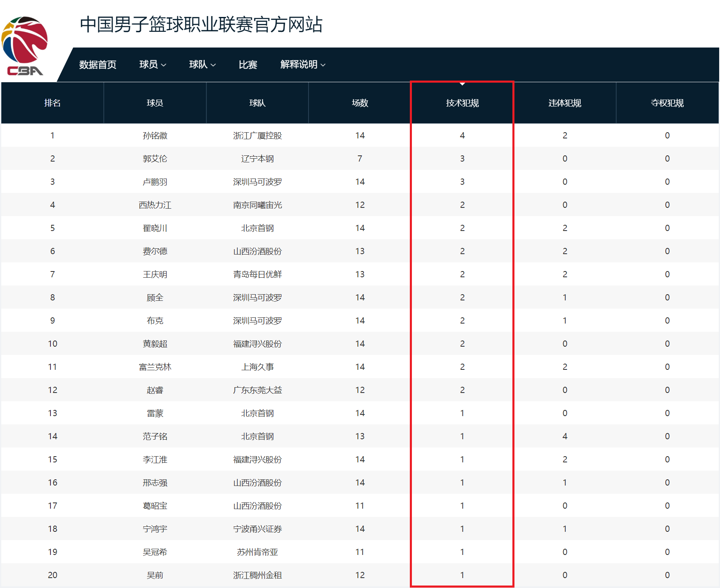Sort by 违体犯规 column header
This screenshot has width=720, height=588.
[x=565, y=103]
